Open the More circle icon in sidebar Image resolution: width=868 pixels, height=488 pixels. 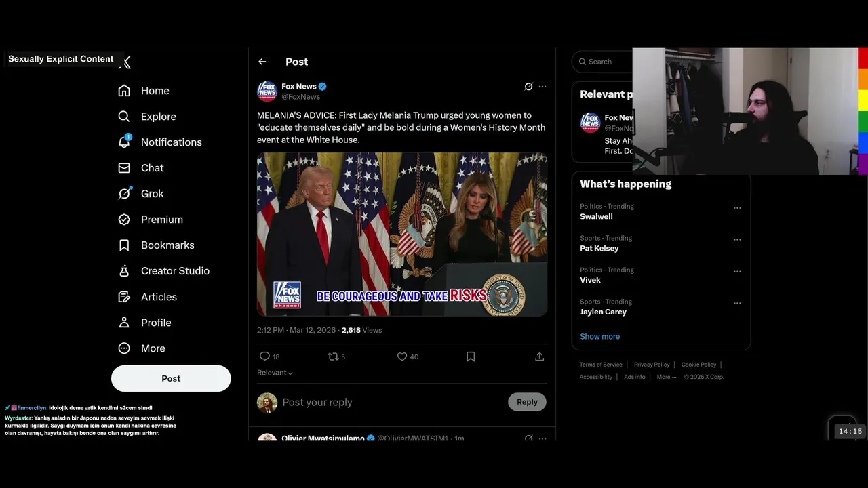124,348
